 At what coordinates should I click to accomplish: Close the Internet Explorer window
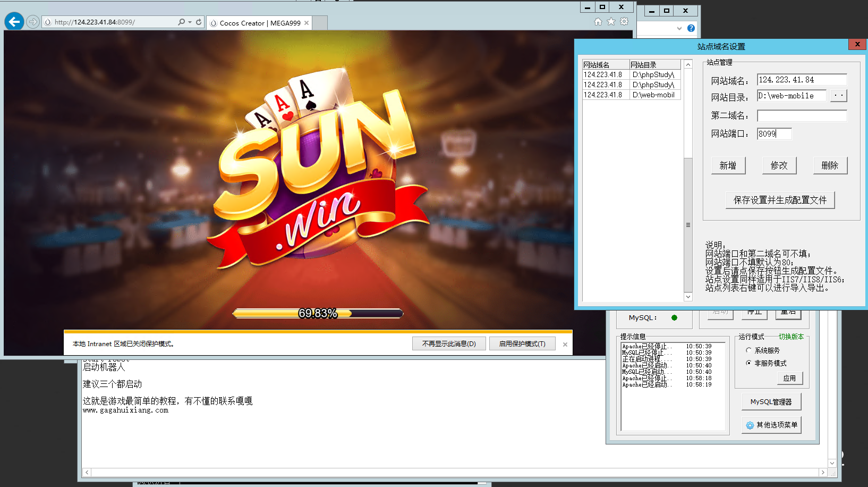pos(621,7)
